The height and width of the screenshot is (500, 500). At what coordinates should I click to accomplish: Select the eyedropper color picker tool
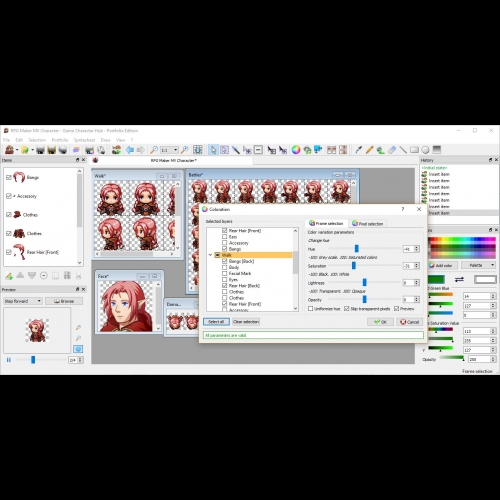tap(358, 150)
